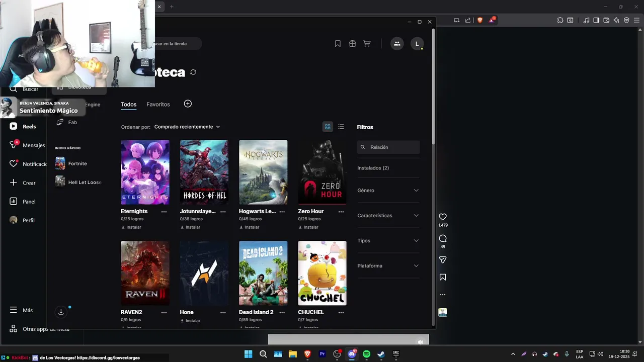Viewport: 644px width, 362px height.
Task: Open Perfil in Instagram sidebar
Action: [x=22, y=220]
